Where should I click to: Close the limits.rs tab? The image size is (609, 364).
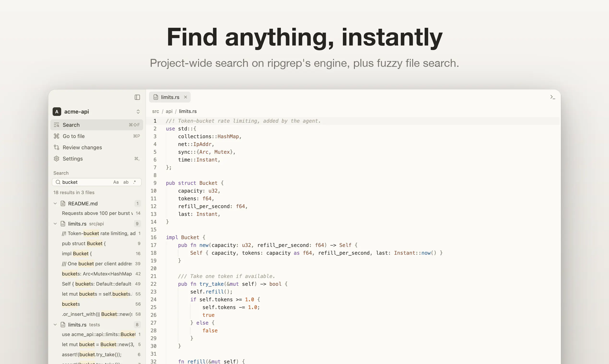186,97
